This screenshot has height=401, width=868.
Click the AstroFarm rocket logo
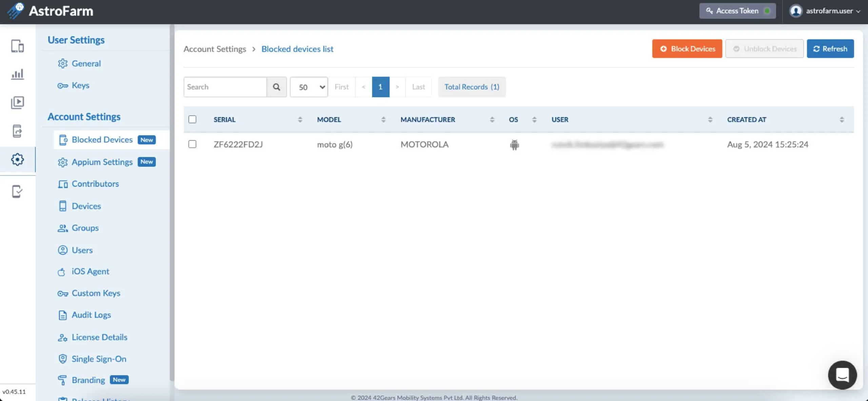coord(16,11)
